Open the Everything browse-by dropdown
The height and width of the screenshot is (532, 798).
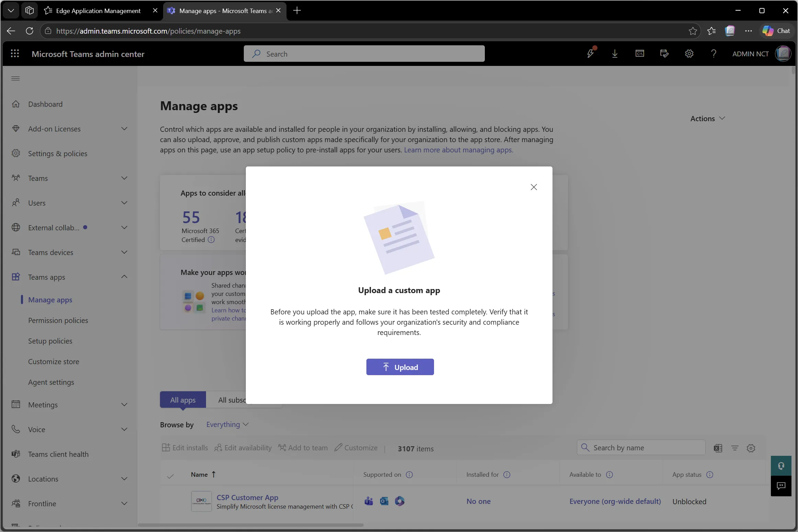(x=227, y=425)
